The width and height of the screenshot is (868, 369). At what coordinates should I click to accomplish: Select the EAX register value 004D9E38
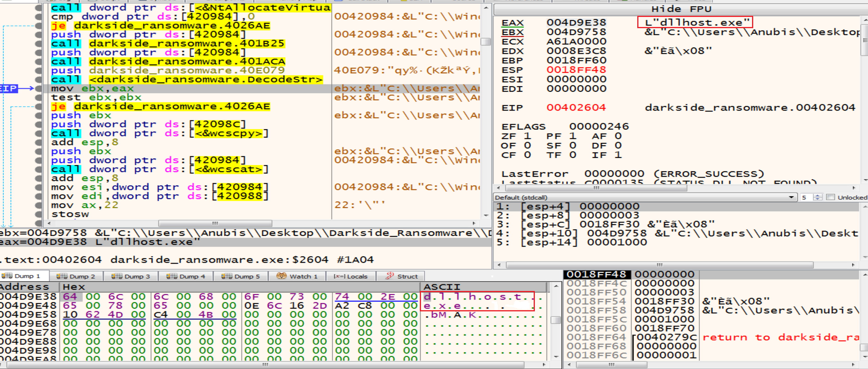(576, 23)
